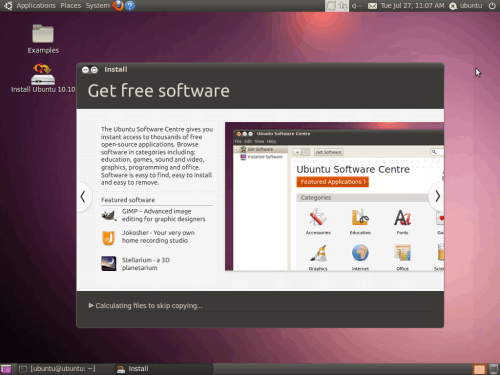Image resolution: width=500 pixels, height=375 pixels.
Task: Go to next slide with right arrow
Action: point(437,197)
